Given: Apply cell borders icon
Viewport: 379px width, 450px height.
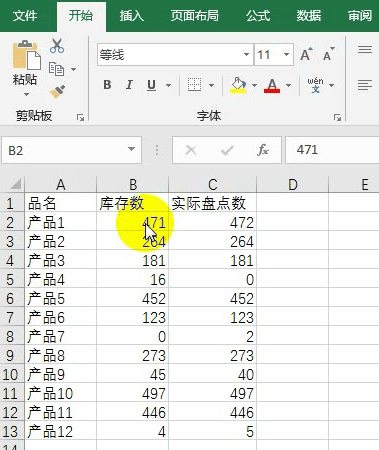Looking at the screenshot, I should tap(194, 85).
